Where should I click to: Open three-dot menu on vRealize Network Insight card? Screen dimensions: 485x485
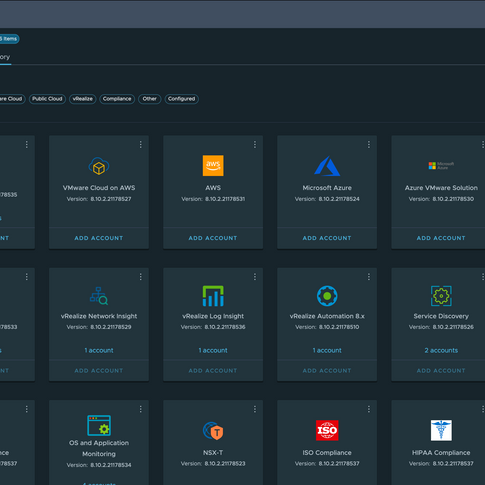coord(141,277)
